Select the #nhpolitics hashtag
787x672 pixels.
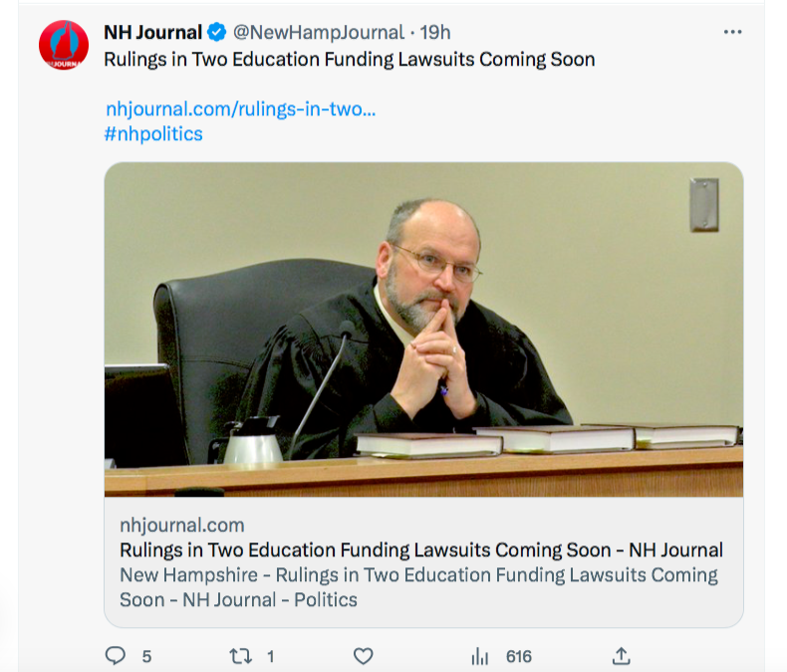pos(153,133)
